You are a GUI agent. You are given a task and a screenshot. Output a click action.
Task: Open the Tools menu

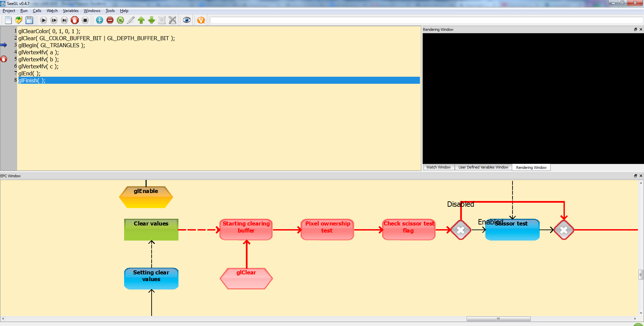[x=110, y=11]
